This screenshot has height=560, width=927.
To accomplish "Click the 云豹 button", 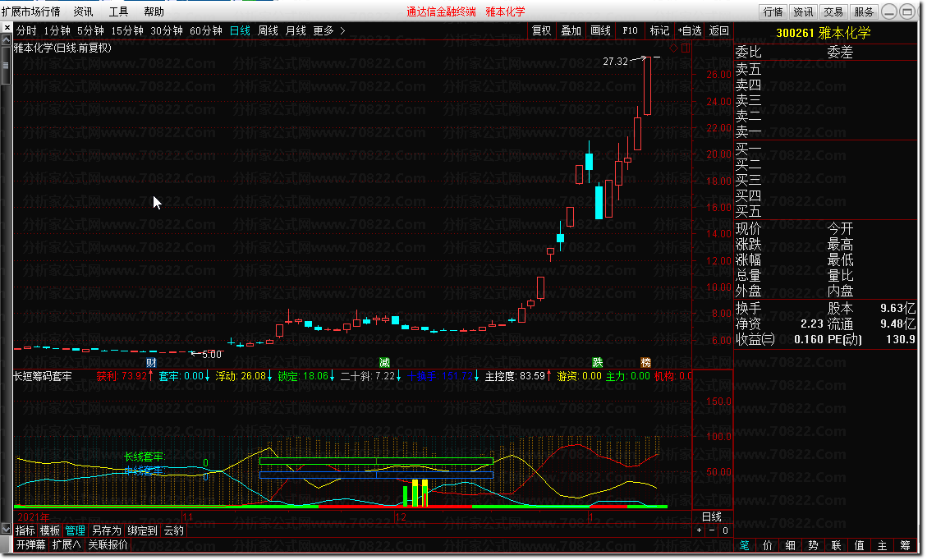I will pyautogui.click(x=174, y=530).
